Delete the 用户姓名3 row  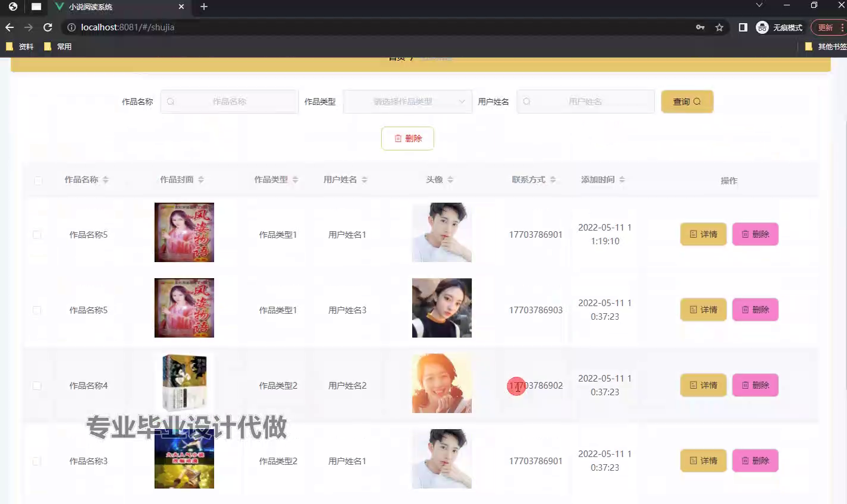(x=755, y=310)
